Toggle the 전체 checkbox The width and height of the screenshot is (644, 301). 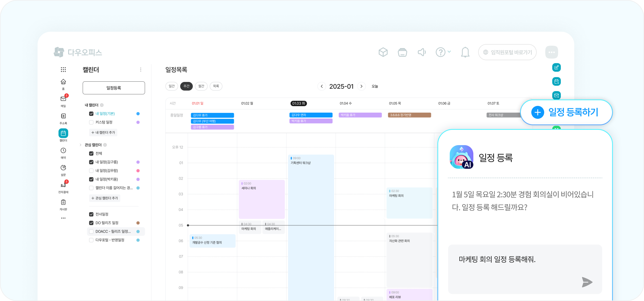point(91,153)
